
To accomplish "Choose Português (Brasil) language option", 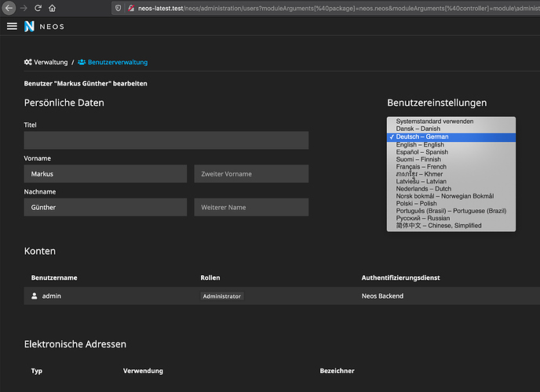I will [451, 211].
